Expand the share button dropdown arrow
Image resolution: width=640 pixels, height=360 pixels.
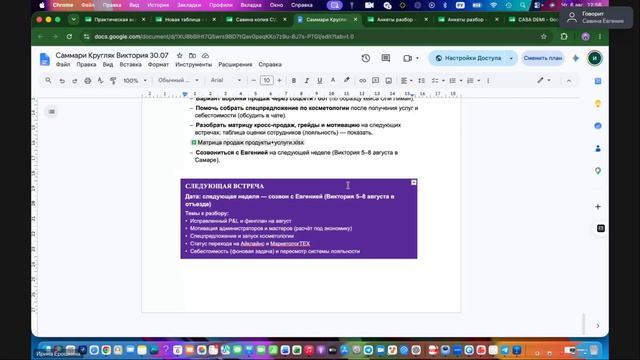coord(511,58)
